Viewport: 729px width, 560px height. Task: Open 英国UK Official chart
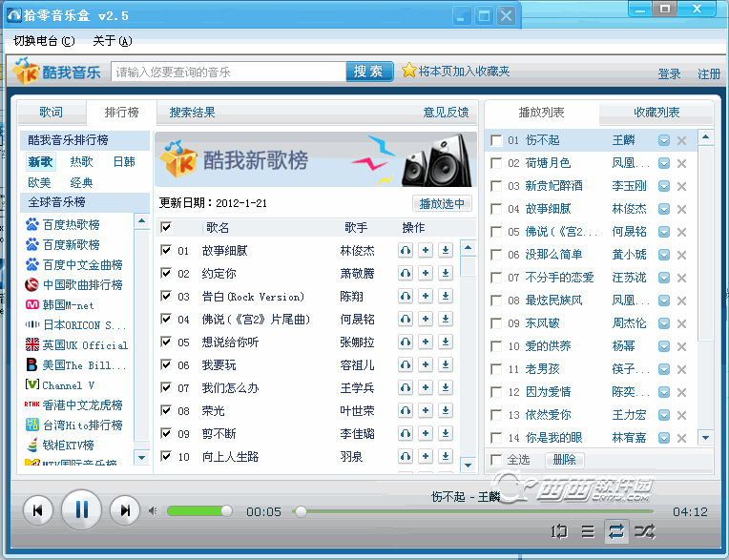point(85,345)
